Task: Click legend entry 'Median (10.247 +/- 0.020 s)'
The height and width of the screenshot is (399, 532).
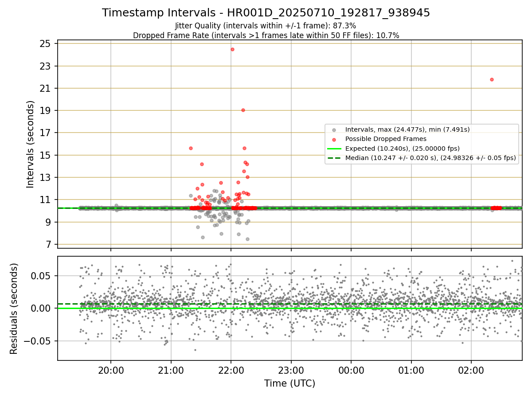Action: (430, 158)
